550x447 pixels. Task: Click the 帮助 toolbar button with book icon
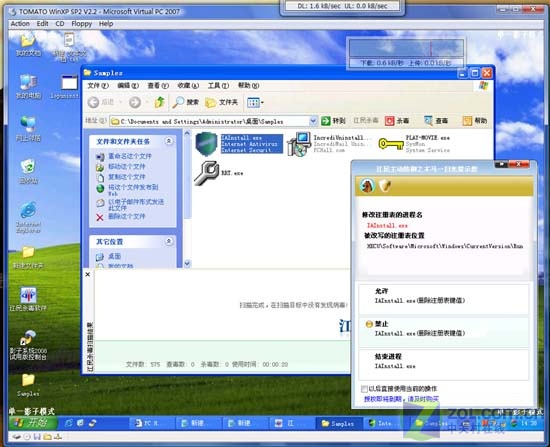coord(475,121)
